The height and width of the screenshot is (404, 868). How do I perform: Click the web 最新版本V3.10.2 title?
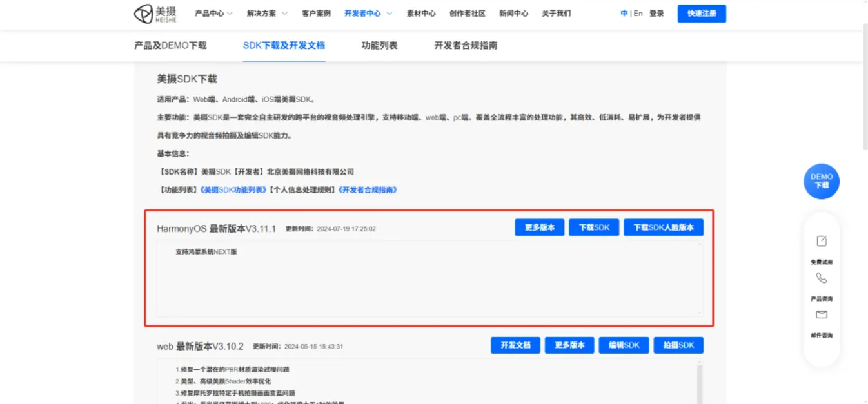point(200,347)
